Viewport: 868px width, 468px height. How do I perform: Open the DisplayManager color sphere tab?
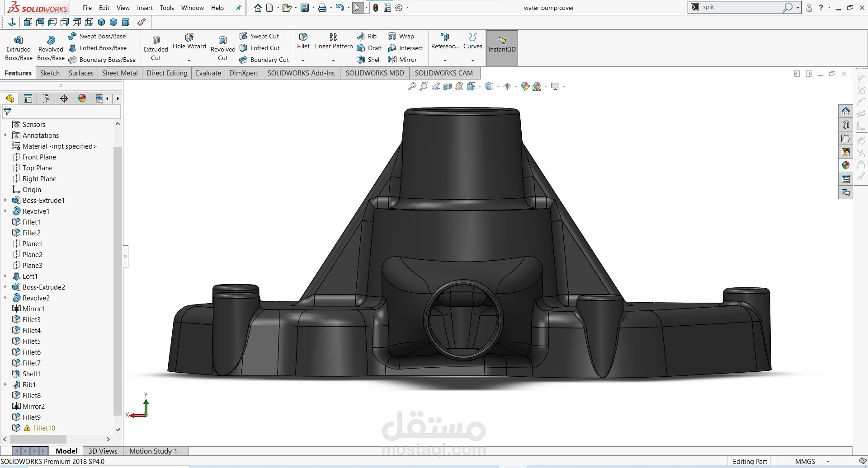[x=82, y=98]
